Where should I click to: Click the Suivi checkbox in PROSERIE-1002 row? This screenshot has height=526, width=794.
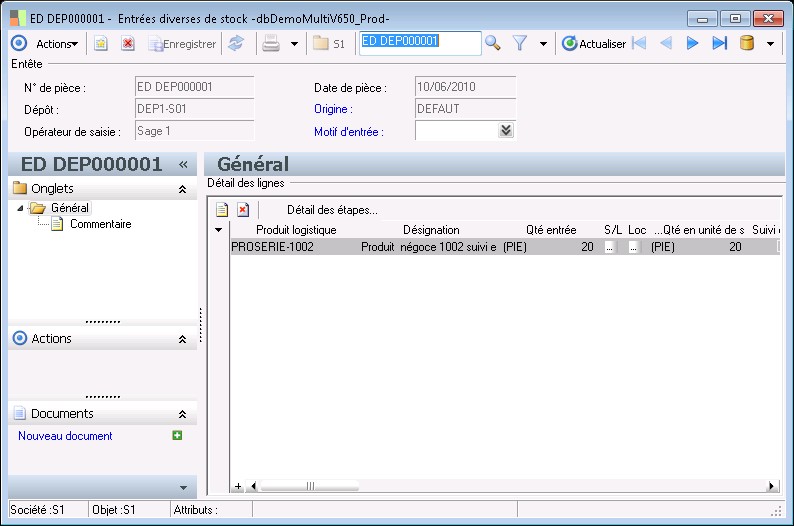[778, 247]
